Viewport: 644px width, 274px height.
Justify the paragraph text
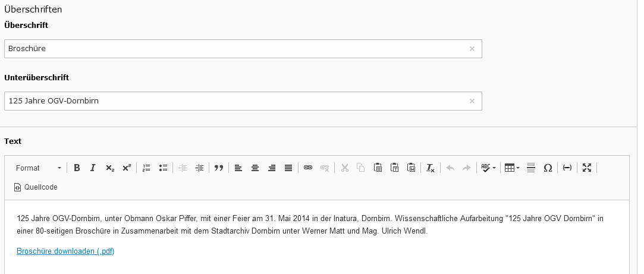[x=288, y=168]
